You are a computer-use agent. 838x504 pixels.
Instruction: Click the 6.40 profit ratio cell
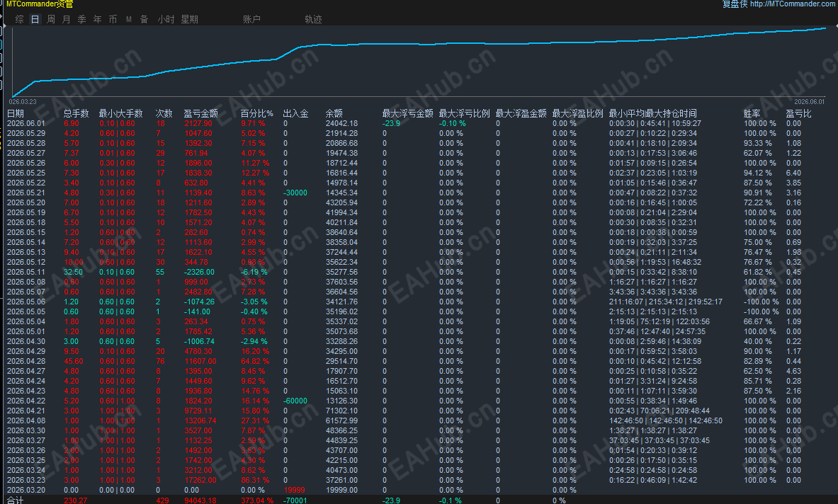click(x=793, y=173)
